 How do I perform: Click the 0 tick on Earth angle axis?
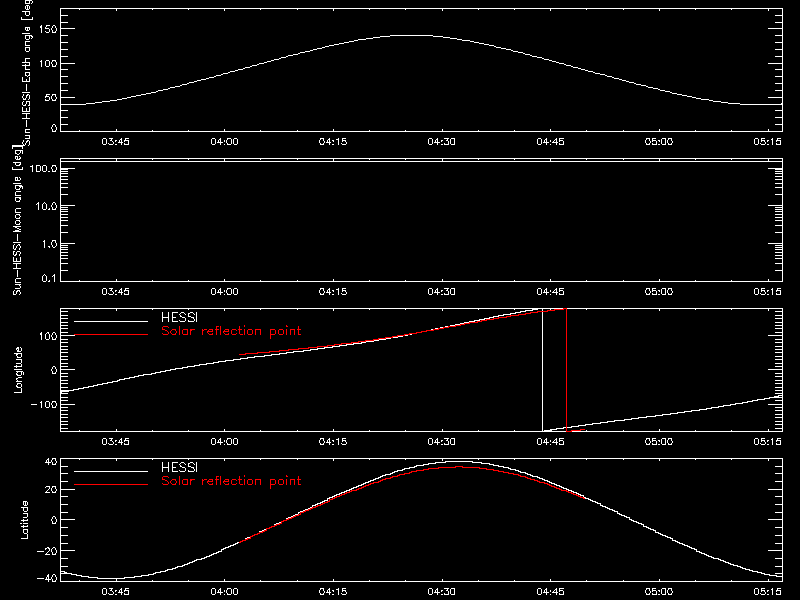[x=54, y=128]
